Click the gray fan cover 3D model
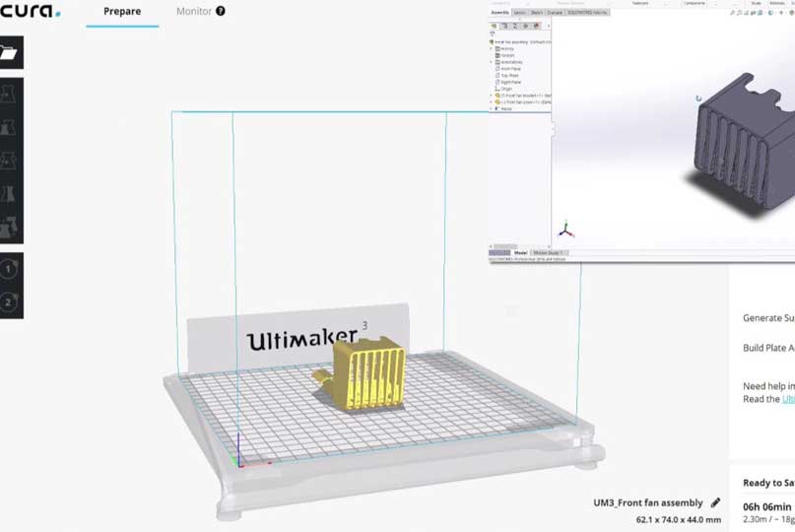Image resolution: width=795 pixels, height=532 pixels. [x=746, y=145]
